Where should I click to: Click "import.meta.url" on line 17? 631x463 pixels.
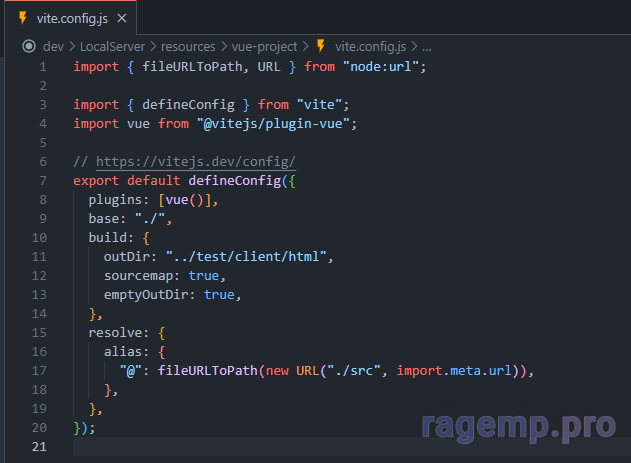[454, 371]
